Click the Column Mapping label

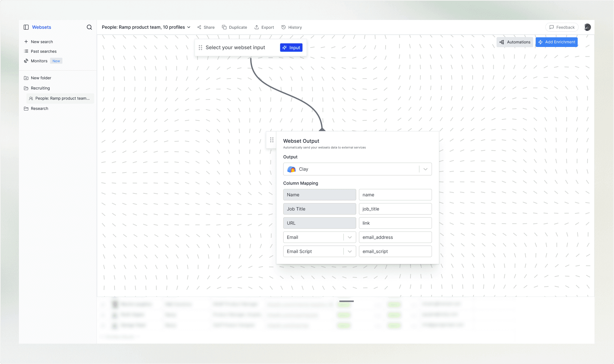pyautogui.click(x=300, y=183)
